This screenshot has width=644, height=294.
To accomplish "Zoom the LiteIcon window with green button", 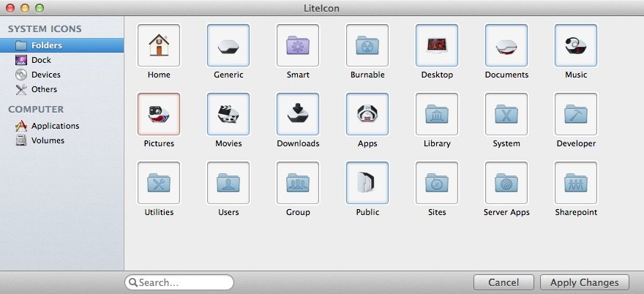I will (40, 8).
